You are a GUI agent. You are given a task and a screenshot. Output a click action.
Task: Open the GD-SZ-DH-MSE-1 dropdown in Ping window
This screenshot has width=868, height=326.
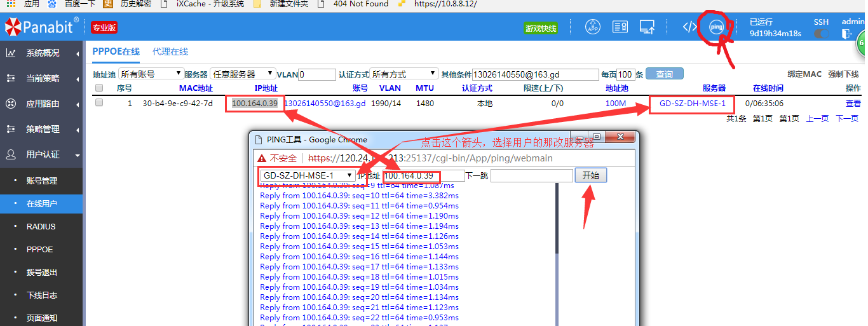pos(308,175)
